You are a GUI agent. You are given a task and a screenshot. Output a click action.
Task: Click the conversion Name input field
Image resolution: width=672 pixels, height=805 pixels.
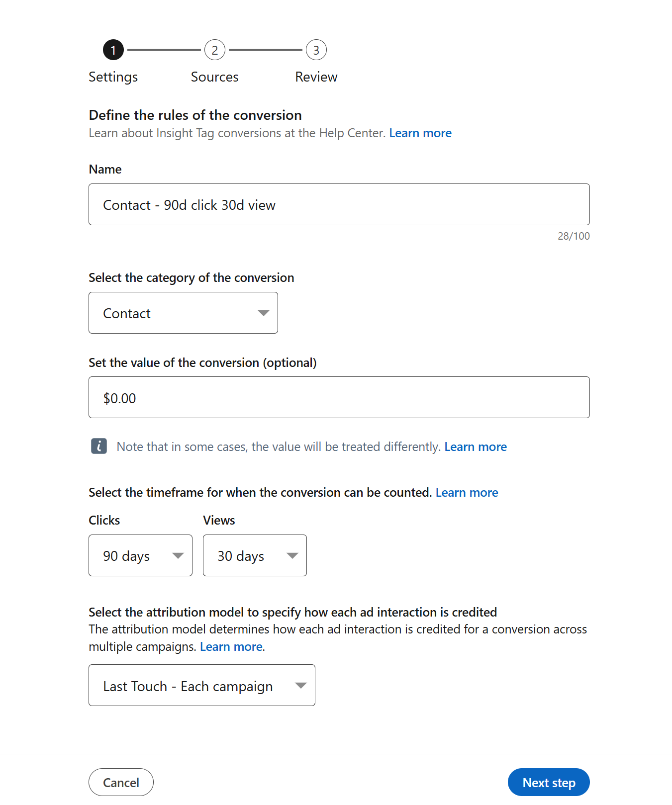pos(339,204)
